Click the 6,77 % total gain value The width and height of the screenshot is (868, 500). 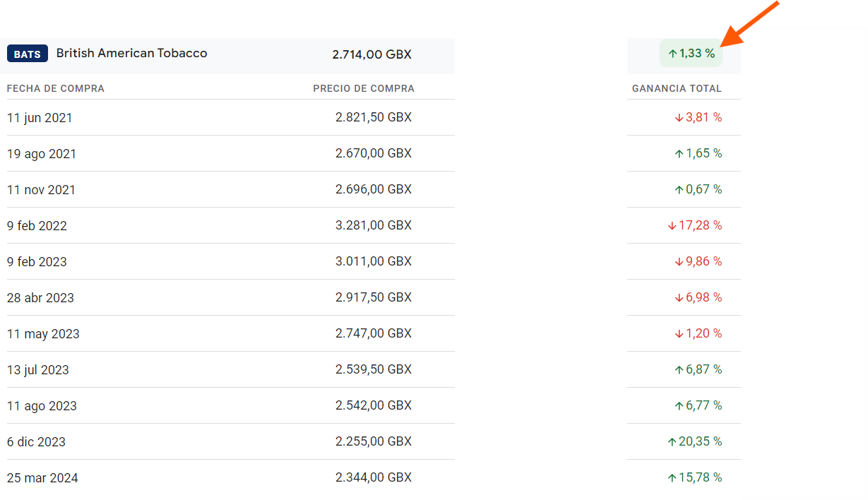point(703,405)
